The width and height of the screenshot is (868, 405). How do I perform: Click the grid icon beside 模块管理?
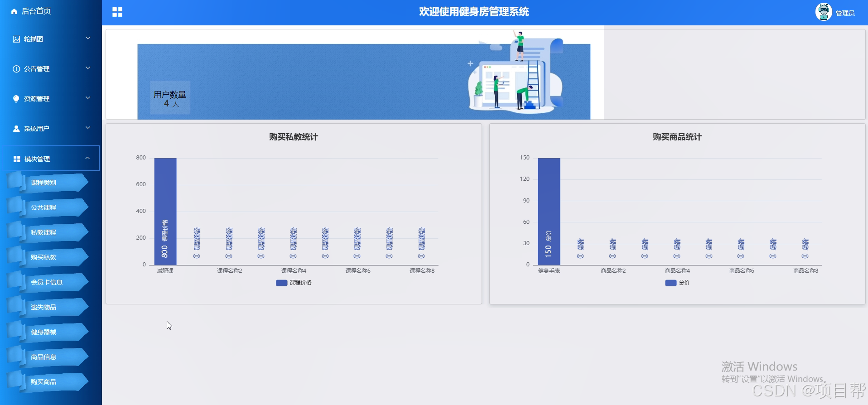[17, 159]
